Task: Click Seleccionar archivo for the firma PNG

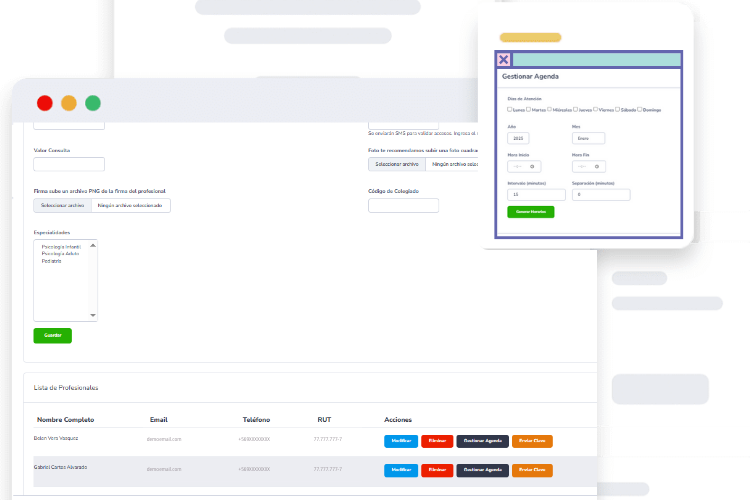Action: pyautogui.click(x=62, y=206)
